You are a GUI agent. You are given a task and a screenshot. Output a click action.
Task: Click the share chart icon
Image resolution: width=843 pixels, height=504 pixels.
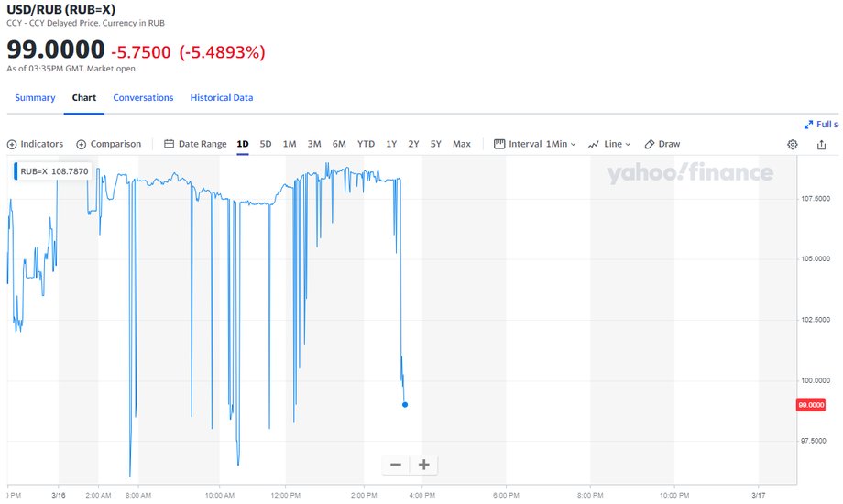click(822, 144)
